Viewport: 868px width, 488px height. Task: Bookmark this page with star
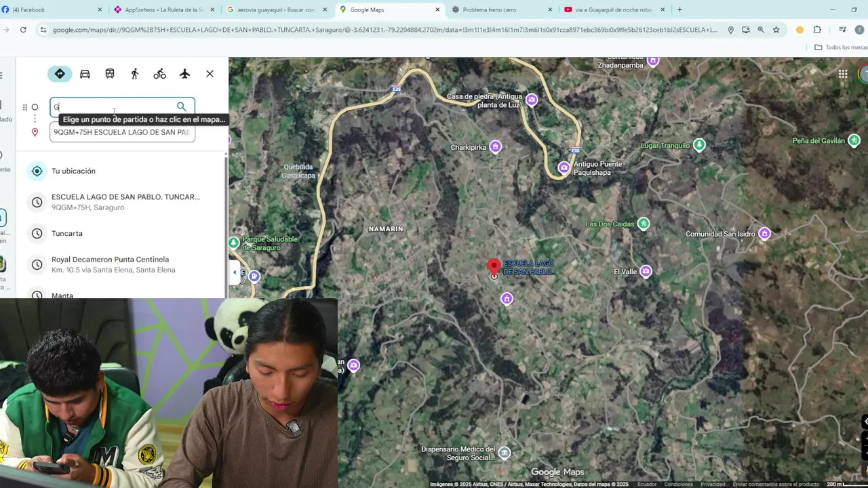click(776, 30)
